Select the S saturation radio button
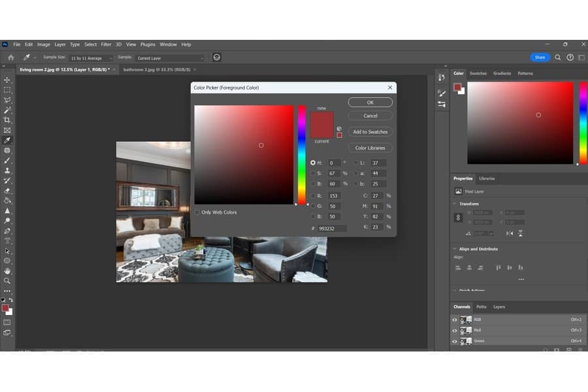This screenshot has height=392, width=588. [x=313, y=173]
